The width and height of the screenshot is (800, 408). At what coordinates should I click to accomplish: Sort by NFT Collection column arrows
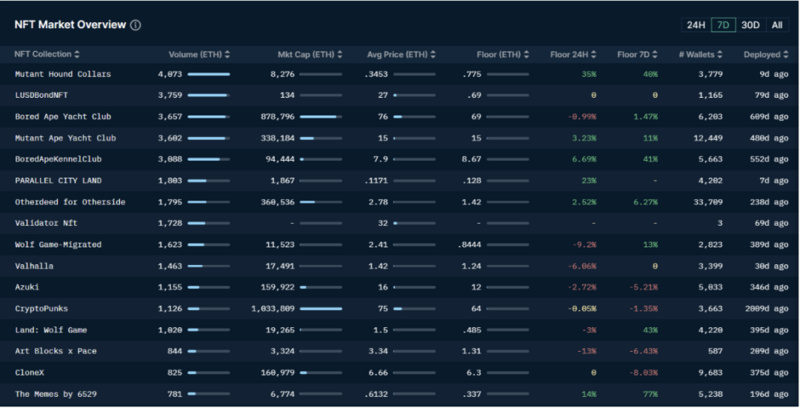point(77,54)
